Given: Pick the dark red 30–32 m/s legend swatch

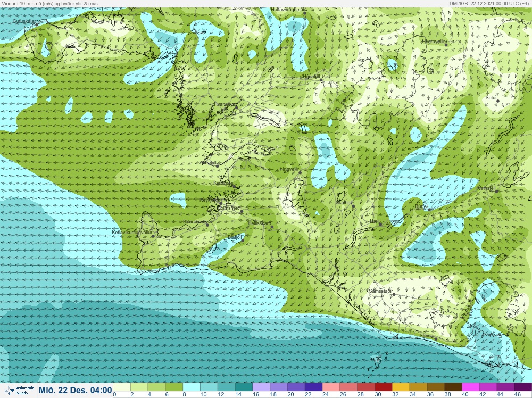Looking at the screenshot, I should tap(384, 387).
